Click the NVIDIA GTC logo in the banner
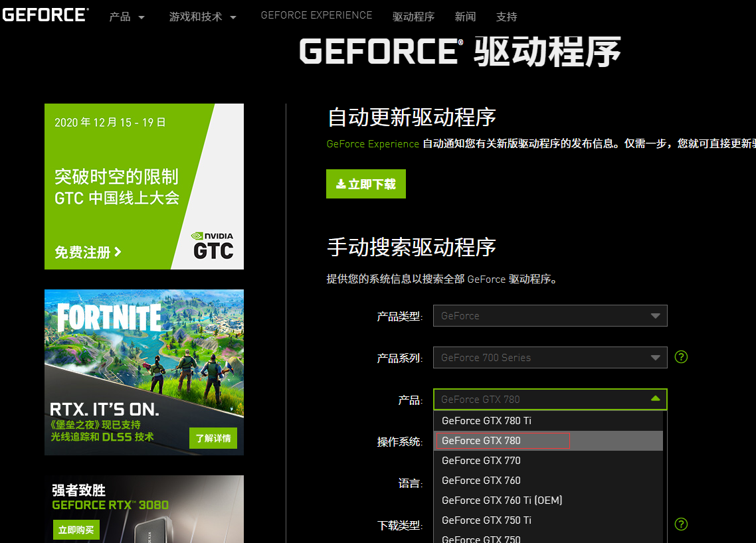 tap(213, 246)
